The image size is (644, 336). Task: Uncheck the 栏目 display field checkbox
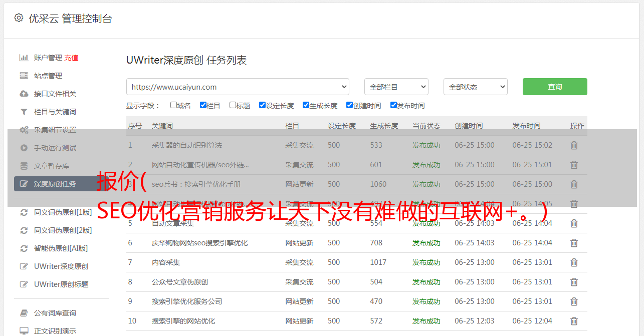click(203, 105)
